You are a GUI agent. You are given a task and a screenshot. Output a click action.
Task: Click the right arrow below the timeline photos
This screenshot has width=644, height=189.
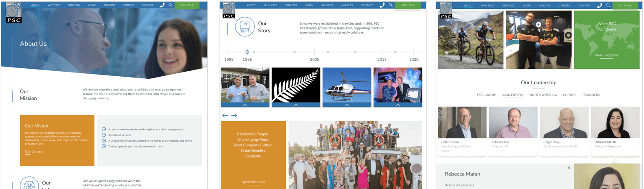pos(234,115)
